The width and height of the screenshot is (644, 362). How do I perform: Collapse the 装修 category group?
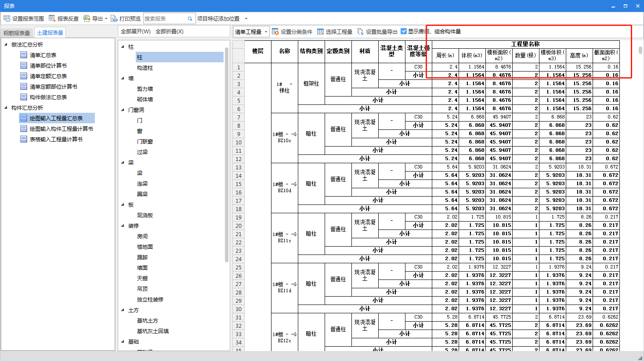coord(123,226)
